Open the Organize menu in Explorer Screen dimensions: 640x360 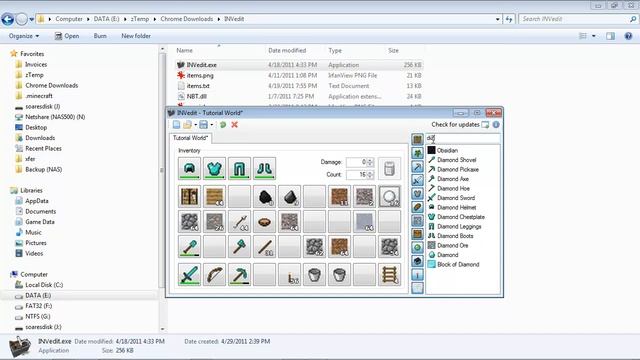[x=24, y=36]
